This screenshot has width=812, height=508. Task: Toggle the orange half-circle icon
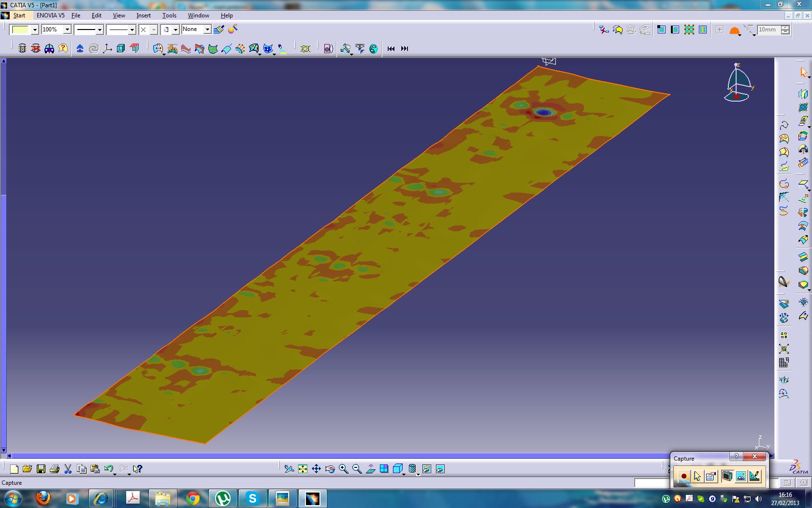click(734, 30)
